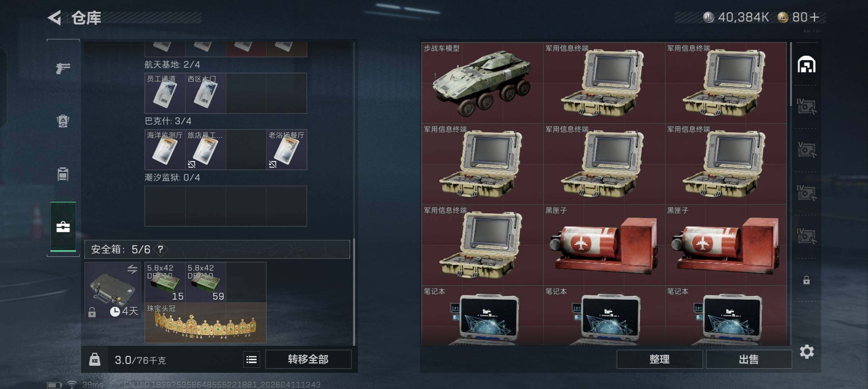Click the 转移全部 button
The height and width of the screenshot is (389, 868).
pos(308,359)
